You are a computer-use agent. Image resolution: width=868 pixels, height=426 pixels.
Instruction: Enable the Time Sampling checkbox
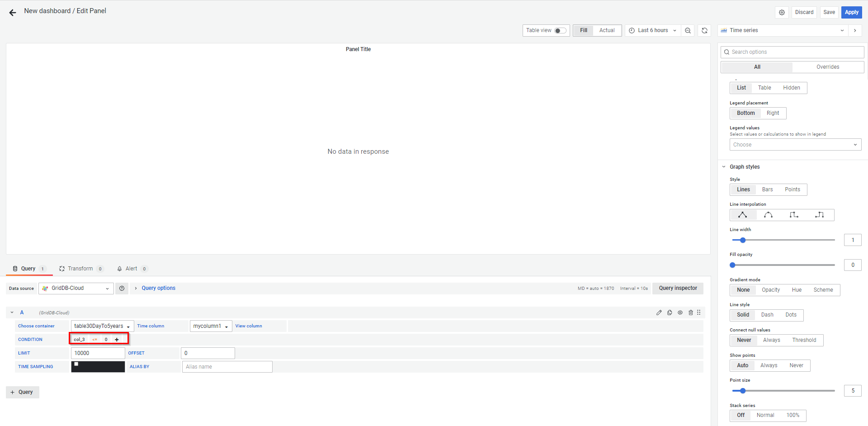(x=76, y=364)
